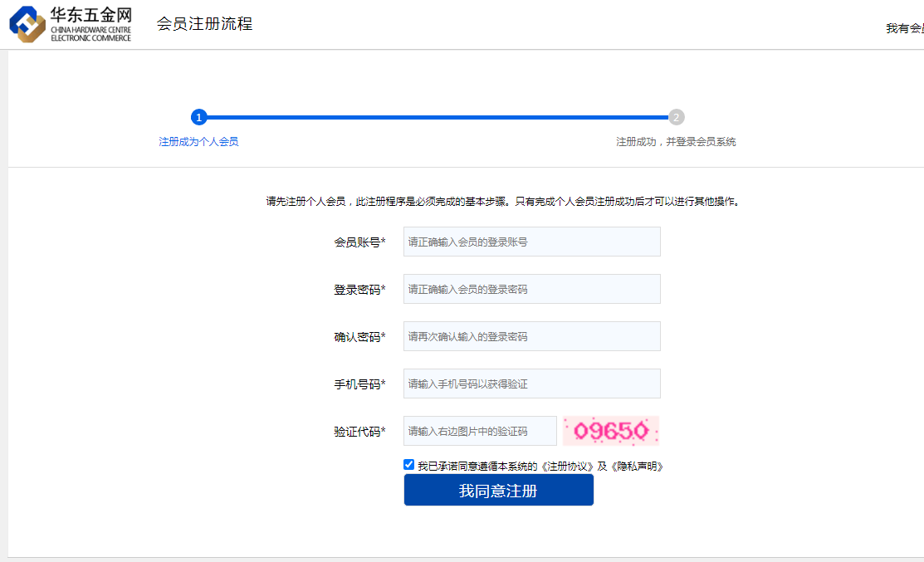Viewport: 924px width, 562px height.
Task: Refresh the captcha image 09650
Action: click(611, 431)
